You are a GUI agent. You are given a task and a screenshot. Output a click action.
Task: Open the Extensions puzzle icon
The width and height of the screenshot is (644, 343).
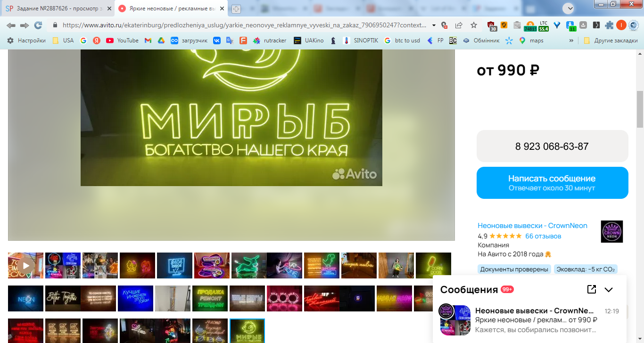609,25
